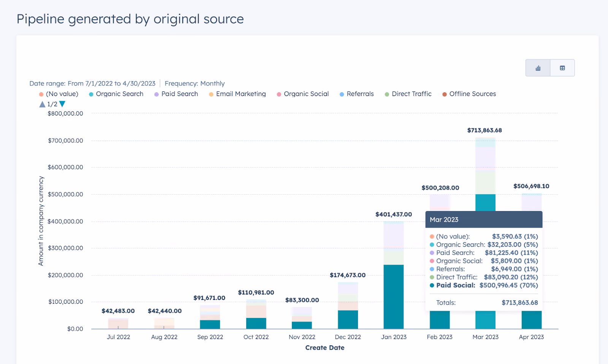Click the Mar 2023 tooltip header
This screenshot has height=364, width=608.
pos(484,220)
